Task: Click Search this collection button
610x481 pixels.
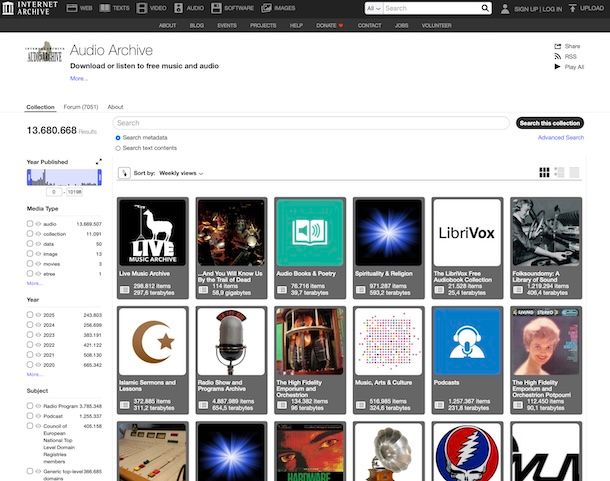Action: 550,123
